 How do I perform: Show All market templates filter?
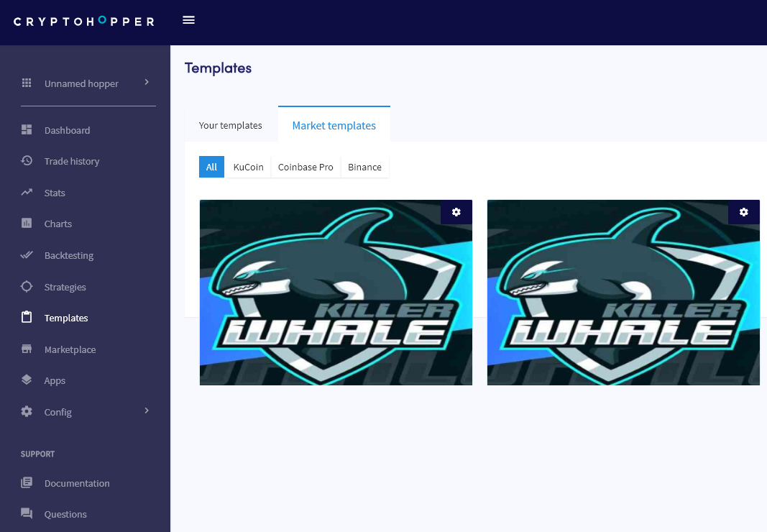click(x=211, y=167)
